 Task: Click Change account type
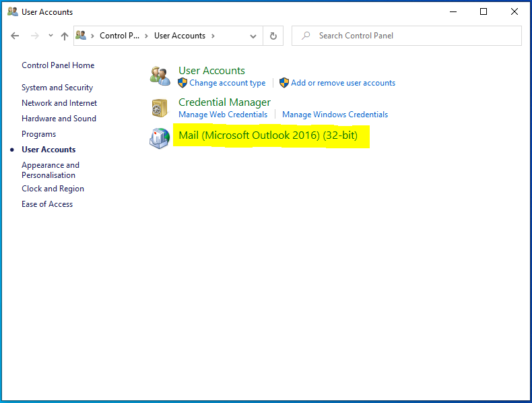tap(228, 83)
